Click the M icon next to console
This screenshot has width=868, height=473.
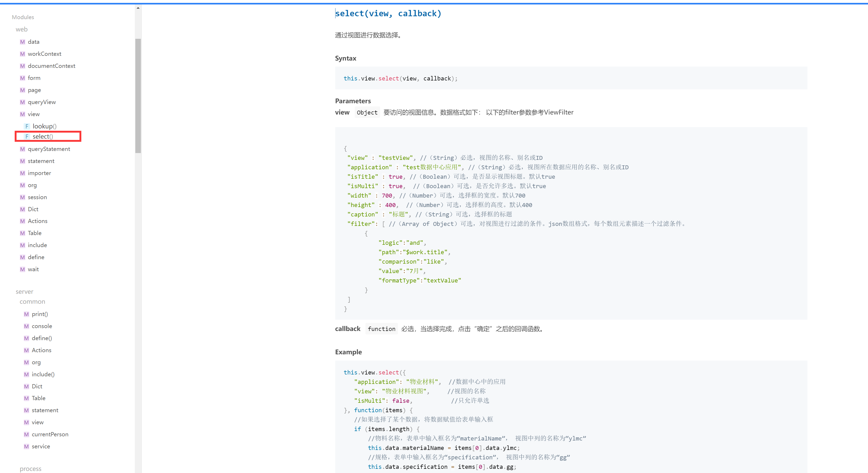coord(26,326)
